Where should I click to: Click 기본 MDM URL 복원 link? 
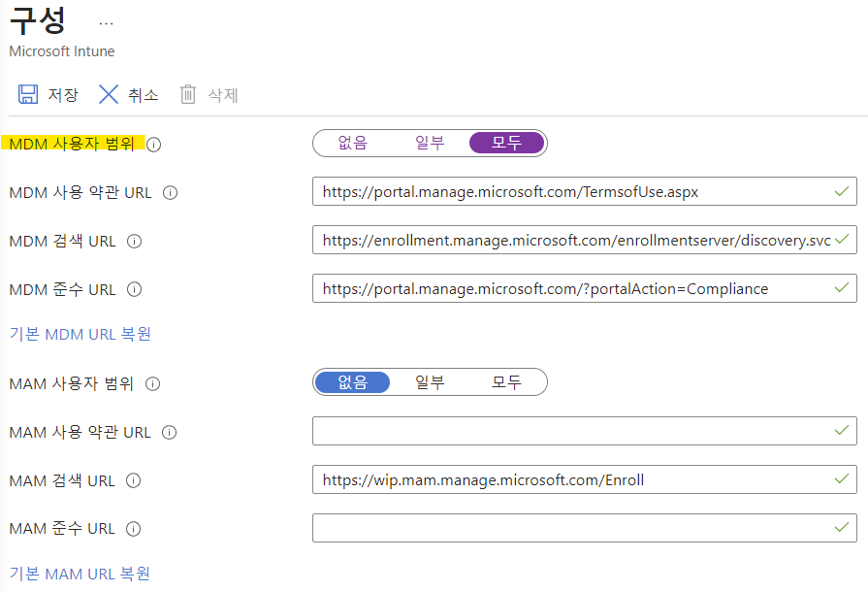(80, 335)
